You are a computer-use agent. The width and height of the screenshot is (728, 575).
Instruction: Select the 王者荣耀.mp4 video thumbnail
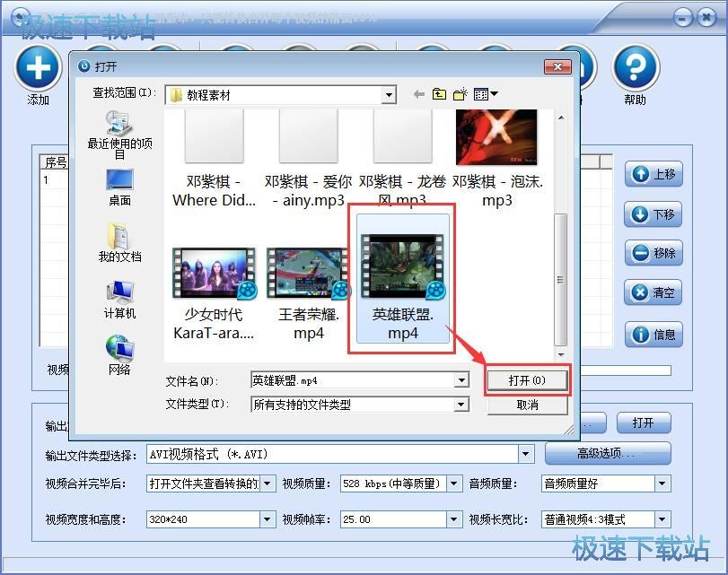click(x=307, y=276)
